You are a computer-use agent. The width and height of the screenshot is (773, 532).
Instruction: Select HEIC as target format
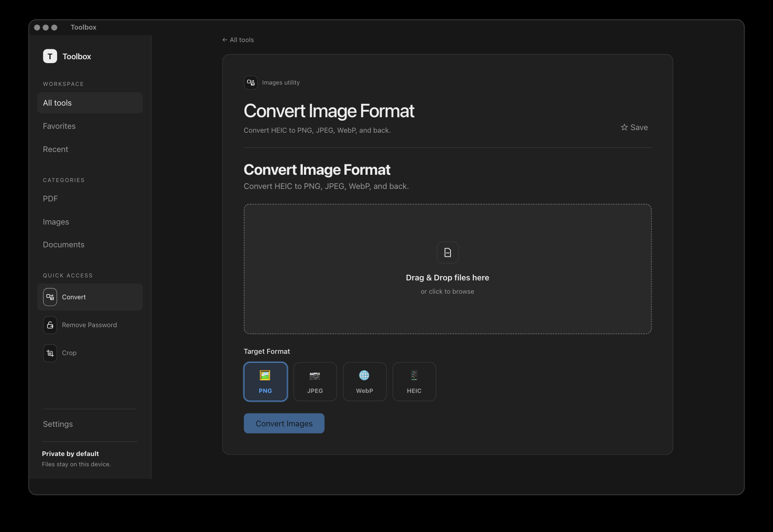pos(414,382)
